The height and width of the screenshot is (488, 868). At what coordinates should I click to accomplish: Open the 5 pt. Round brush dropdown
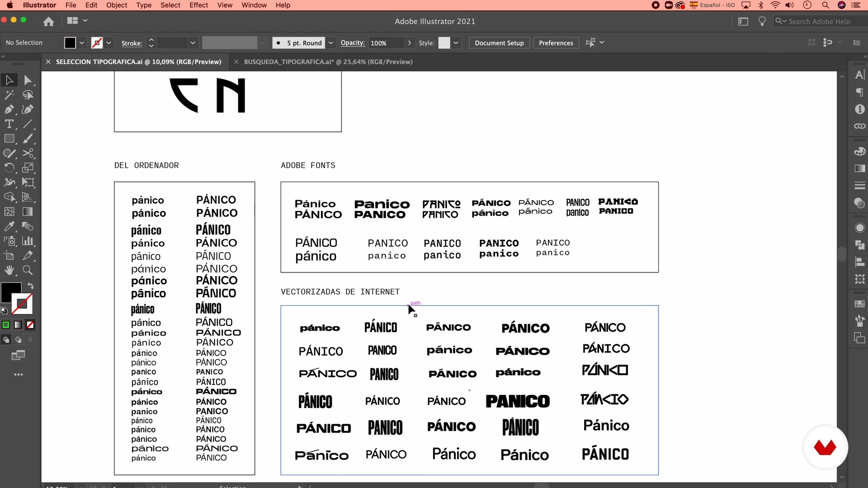(331, 43)
